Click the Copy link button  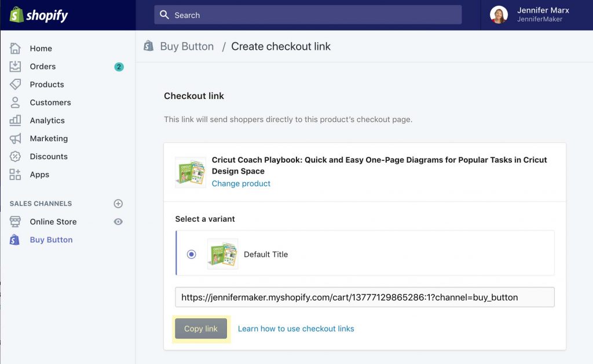(201, 329)
